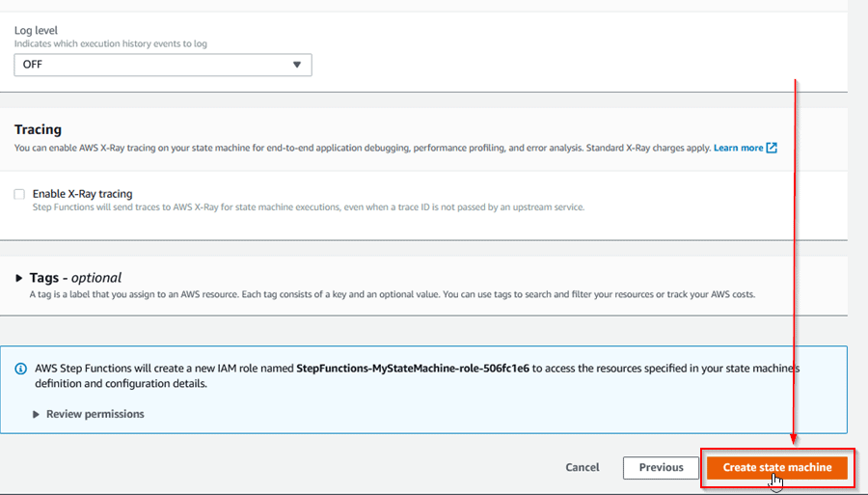
Task: Click the Review permissions label
Action: coord(95,414)
